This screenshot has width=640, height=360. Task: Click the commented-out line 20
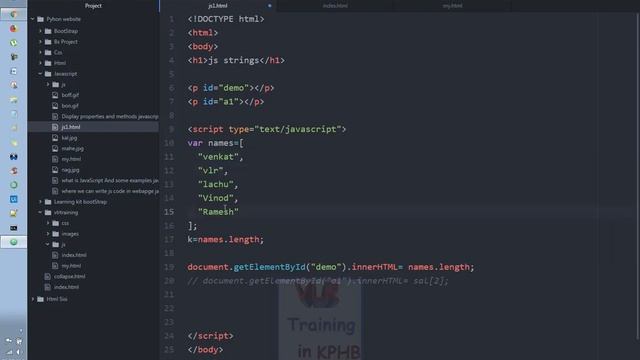318,281
